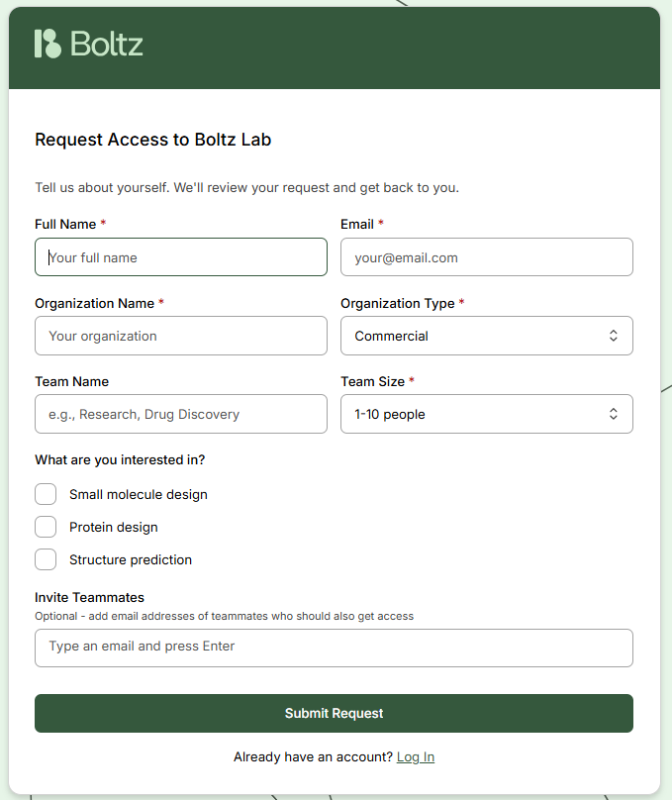Image resolution: width=672 pixels, height=800 pixels.
Task: Open the Team Size dropdown
Action: click(487, 414)
